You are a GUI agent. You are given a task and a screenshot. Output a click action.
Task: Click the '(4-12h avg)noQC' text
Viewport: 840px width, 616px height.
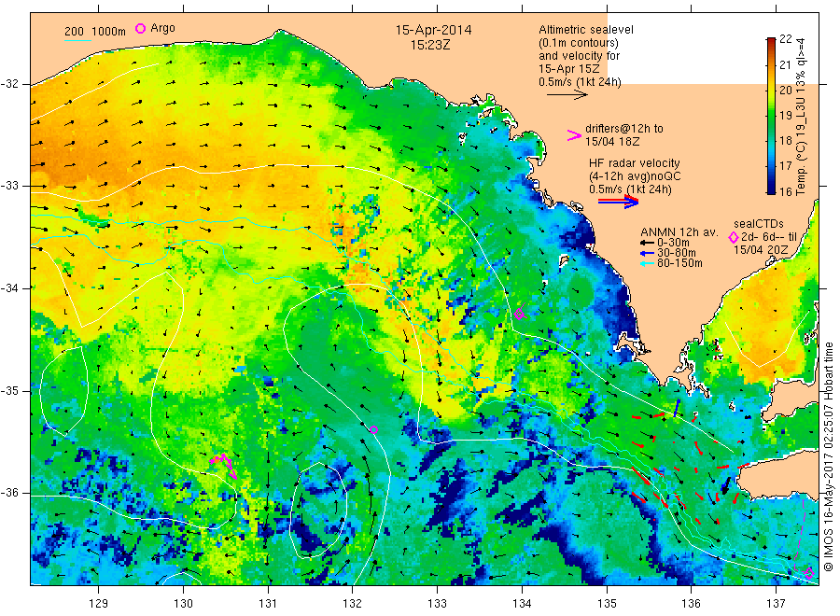tap(635, 176)
